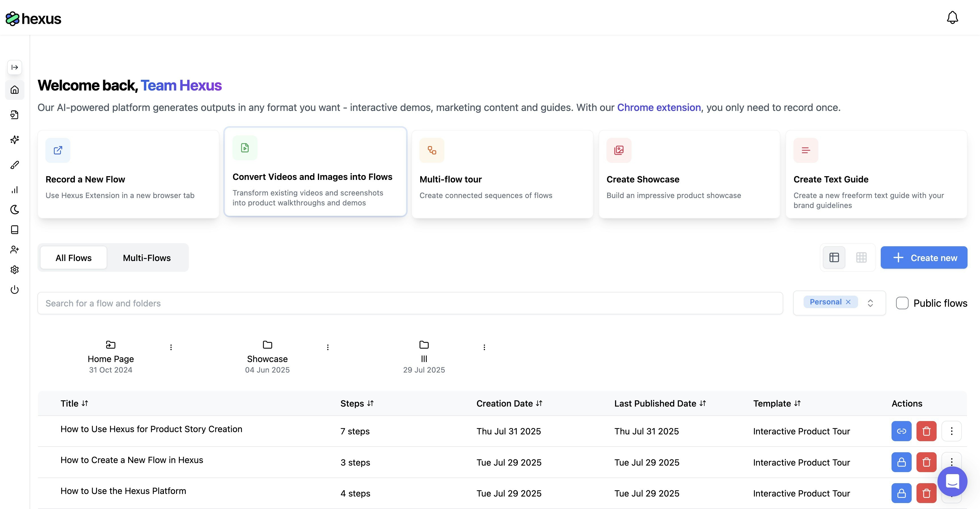
Task: Open Home Page folder options menu
Action: 171,347
